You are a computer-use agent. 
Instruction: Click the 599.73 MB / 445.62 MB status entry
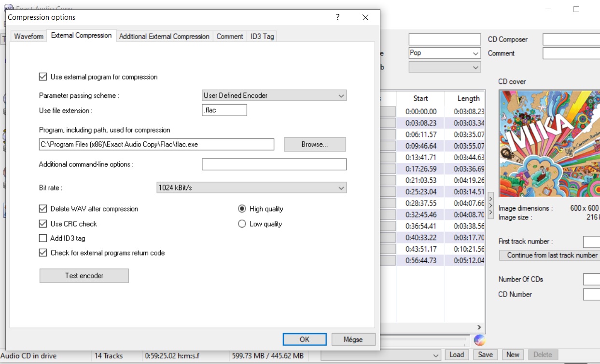pos(267,356)
